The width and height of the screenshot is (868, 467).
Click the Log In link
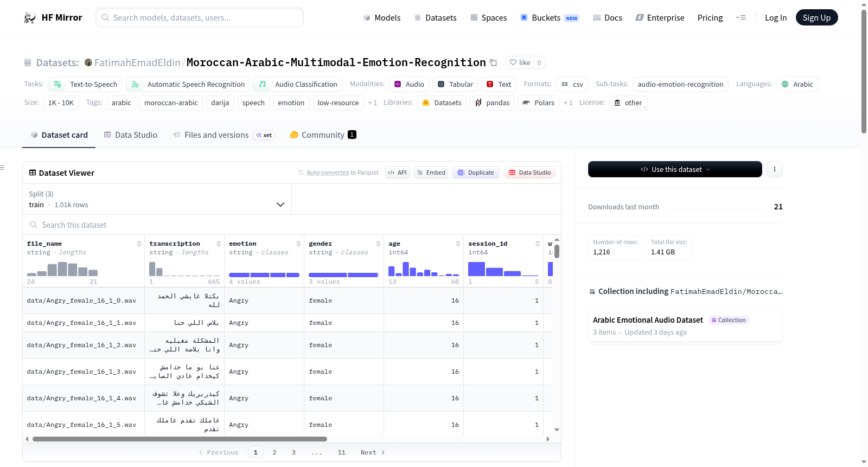(x=776, y=18)
